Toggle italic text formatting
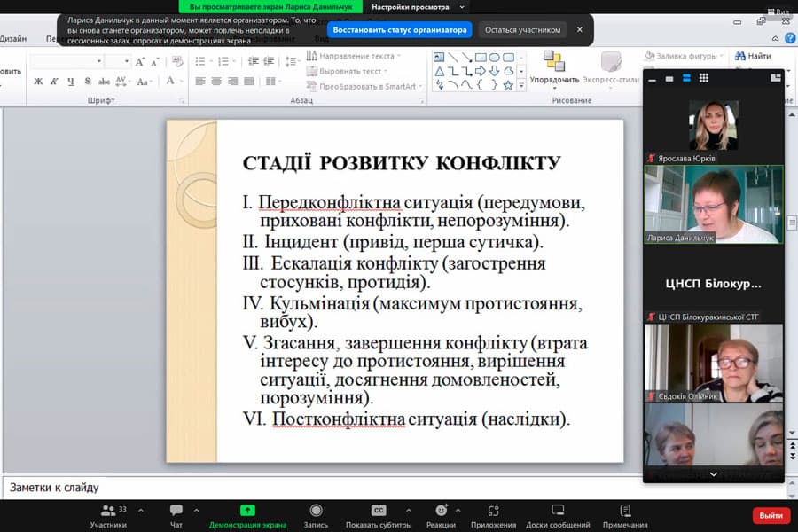 click(55, 82)
